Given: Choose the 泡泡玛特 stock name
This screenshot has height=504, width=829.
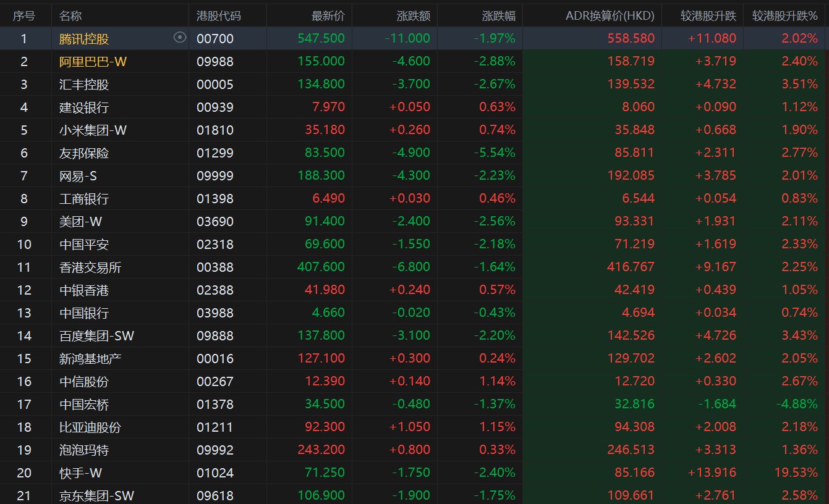Looking at the screenshot, I should 84,450.
